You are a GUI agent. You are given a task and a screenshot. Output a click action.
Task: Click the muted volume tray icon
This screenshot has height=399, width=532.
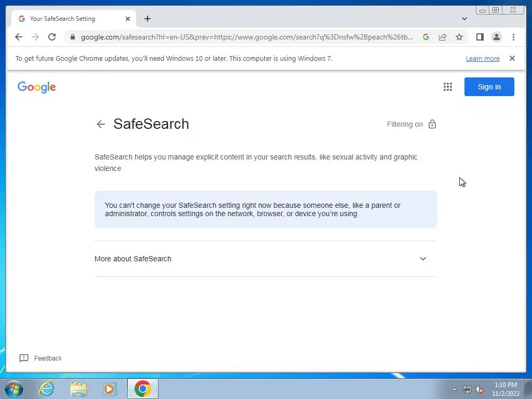click(x=480, y=389)
